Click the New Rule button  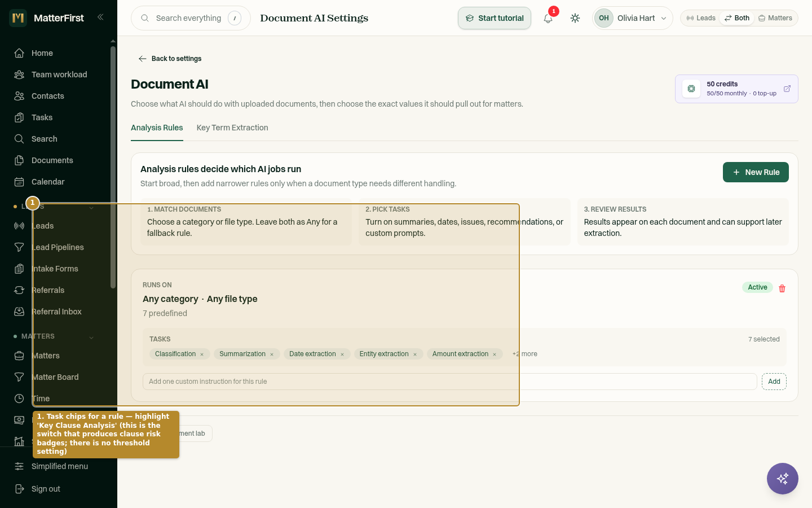click(x=756, y=172)
